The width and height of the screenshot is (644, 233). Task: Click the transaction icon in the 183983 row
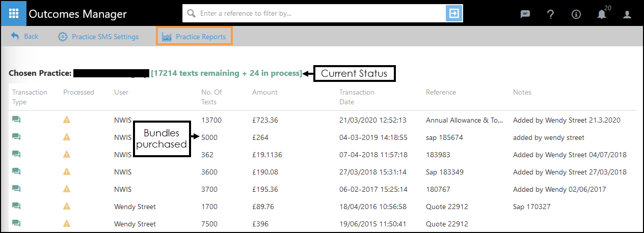coord(16,155)
